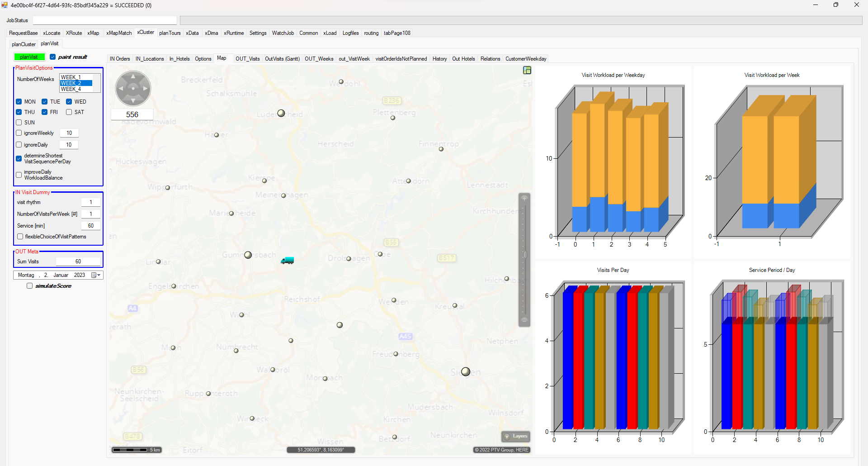Select WEEK_4 in NumberOfWeeks list
Image resolution: width=868 pixels, height=466 pixels.
pos(71,90)
